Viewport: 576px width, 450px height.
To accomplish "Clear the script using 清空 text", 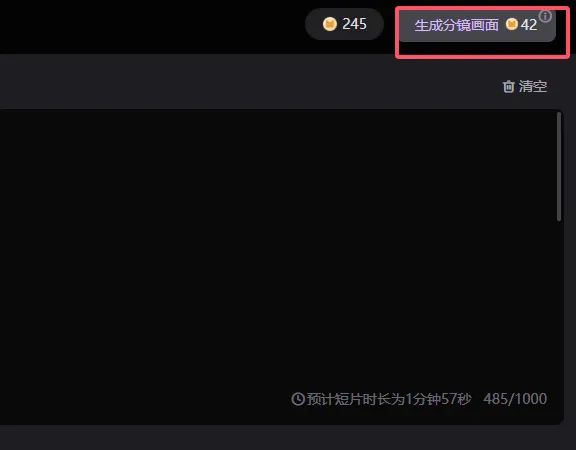I will pos(533,87).
